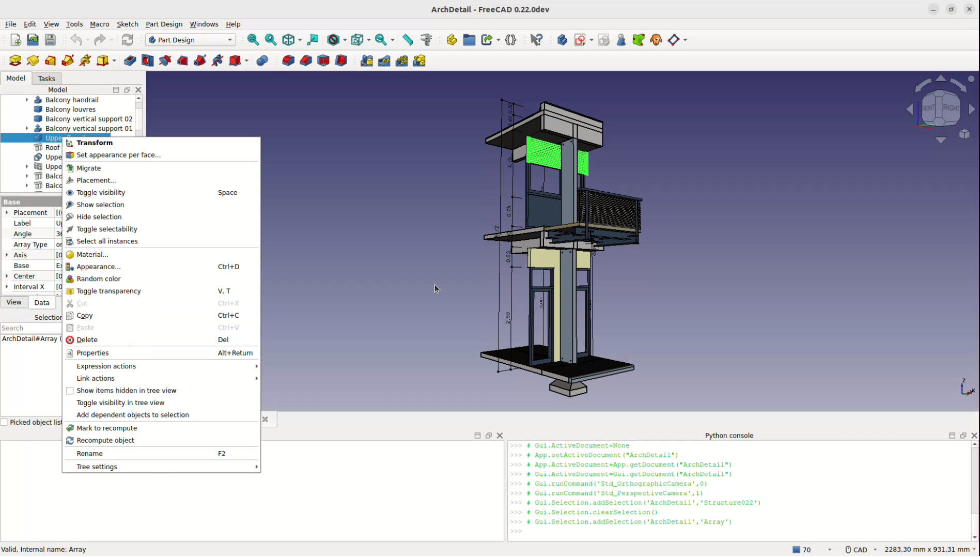
Task: Click the Pad tool icon
Action: (15, 61)
